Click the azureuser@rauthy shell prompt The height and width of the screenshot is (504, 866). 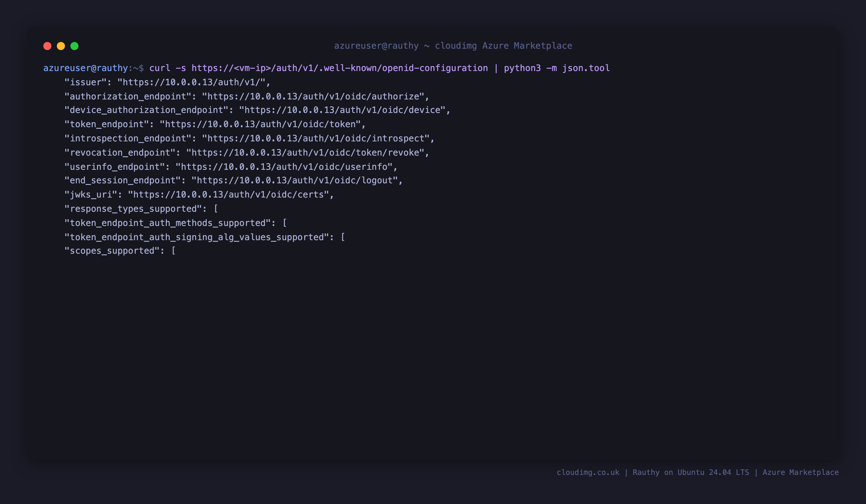[x=86, y=68]
